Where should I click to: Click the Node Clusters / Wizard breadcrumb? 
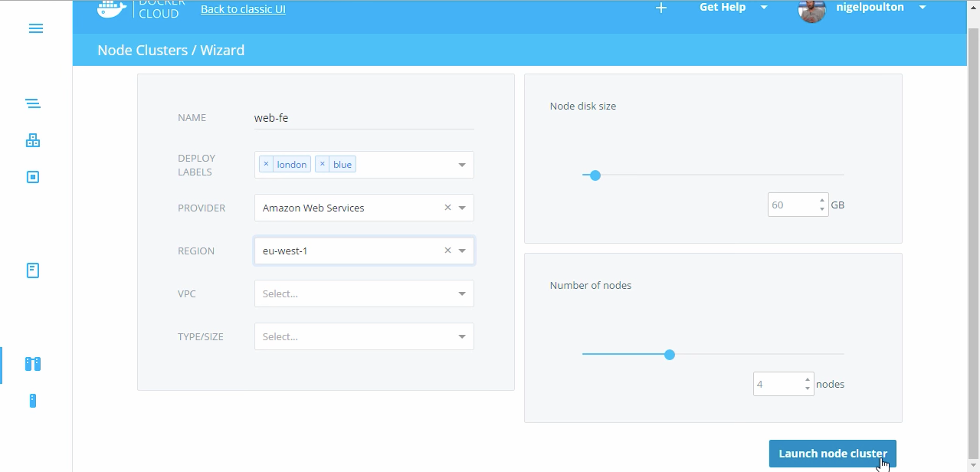click(x=171, y=51)
